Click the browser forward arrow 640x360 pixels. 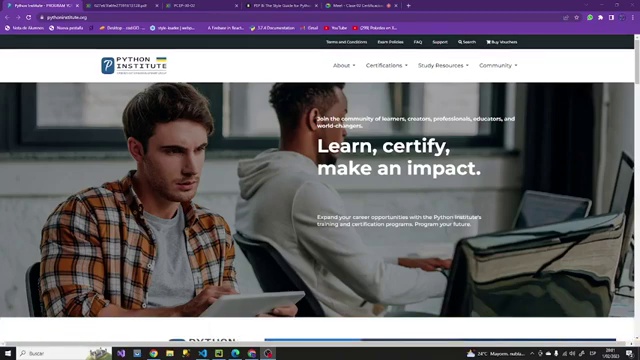[x=18, y=18]
